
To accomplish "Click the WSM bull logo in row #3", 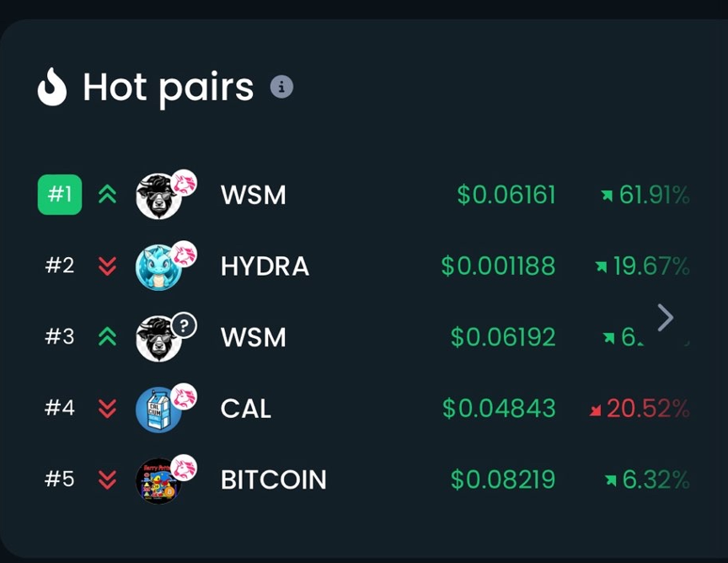I will click(x=158, y=339).
